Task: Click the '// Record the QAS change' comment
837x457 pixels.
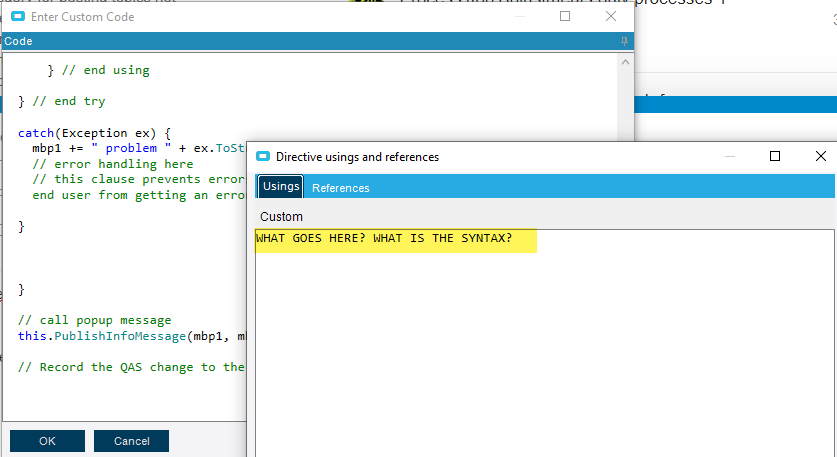Action: pyautogui.click(x=131, y=367)
